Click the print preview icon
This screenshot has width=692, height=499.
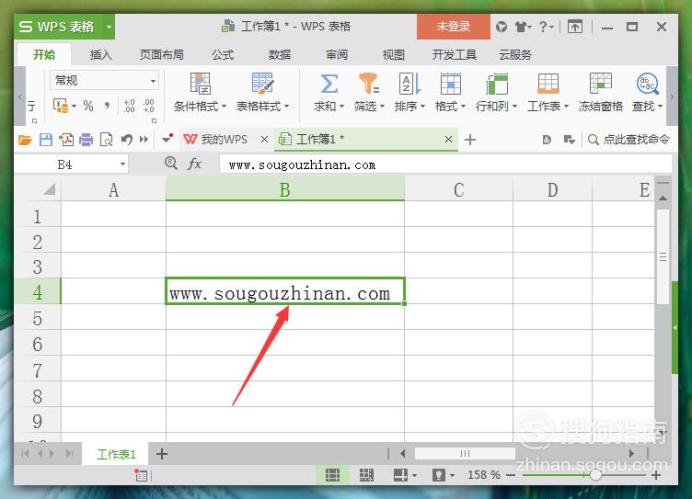coord(106,140)
